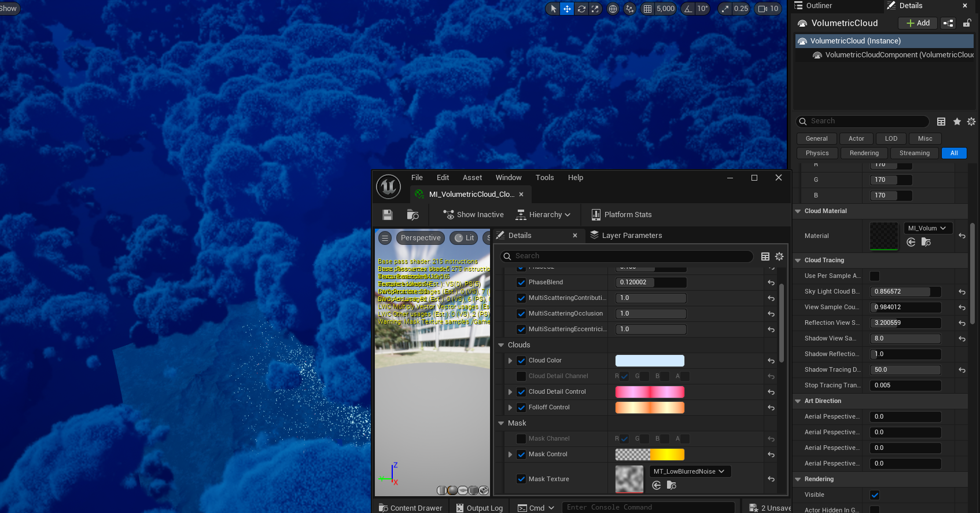The height and width of the screenshot is (513, 980).
Task: Open the rotation snap 10° value menu
Action: 702,9
